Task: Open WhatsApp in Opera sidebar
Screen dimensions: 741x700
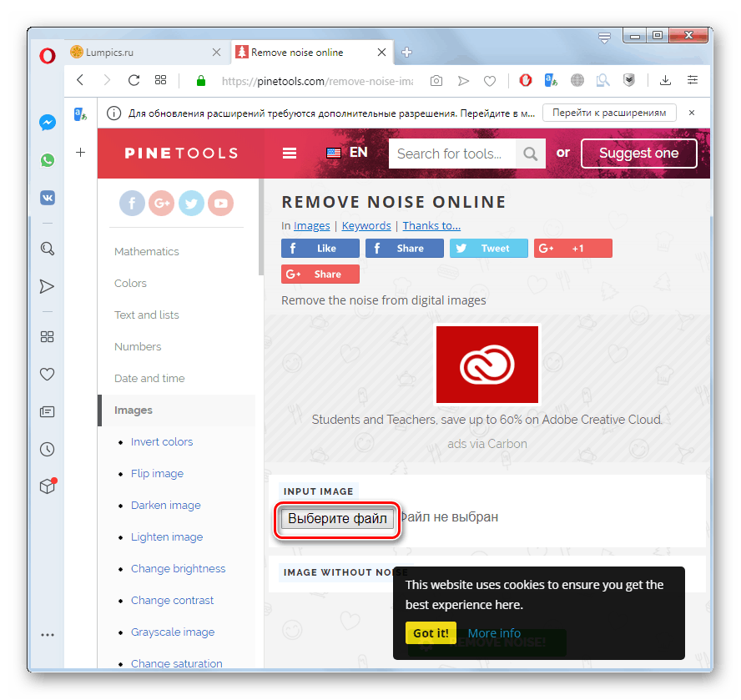Action: (48, 160)
